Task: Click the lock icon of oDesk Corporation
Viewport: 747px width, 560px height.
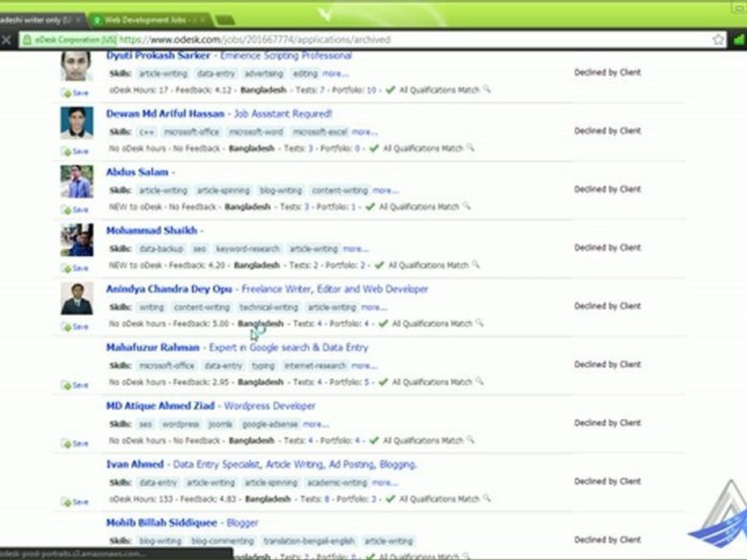Action: pyautogui.click(x=27, y=40)
